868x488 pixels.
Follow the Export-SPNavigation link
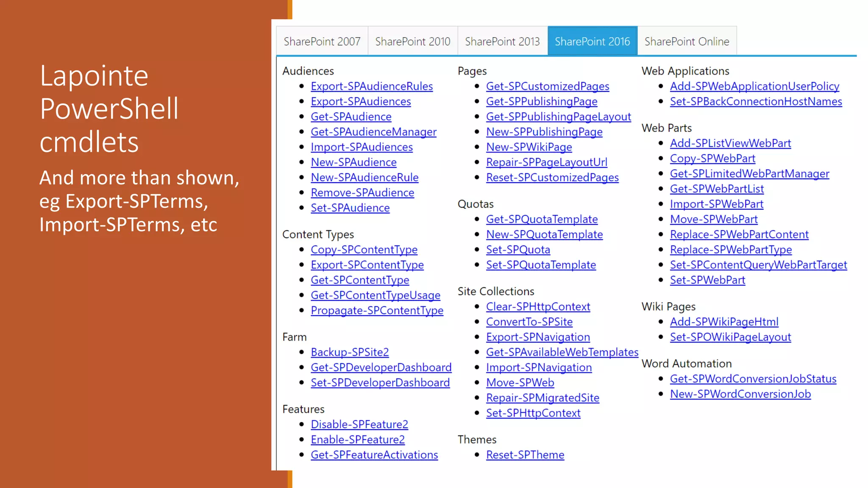538,337
